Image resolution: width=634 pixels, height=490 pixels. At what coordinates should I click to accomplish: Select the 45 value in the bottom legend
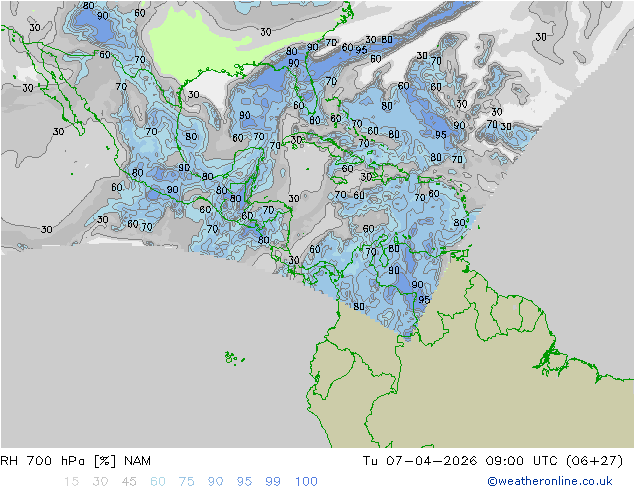coord(129,482)
